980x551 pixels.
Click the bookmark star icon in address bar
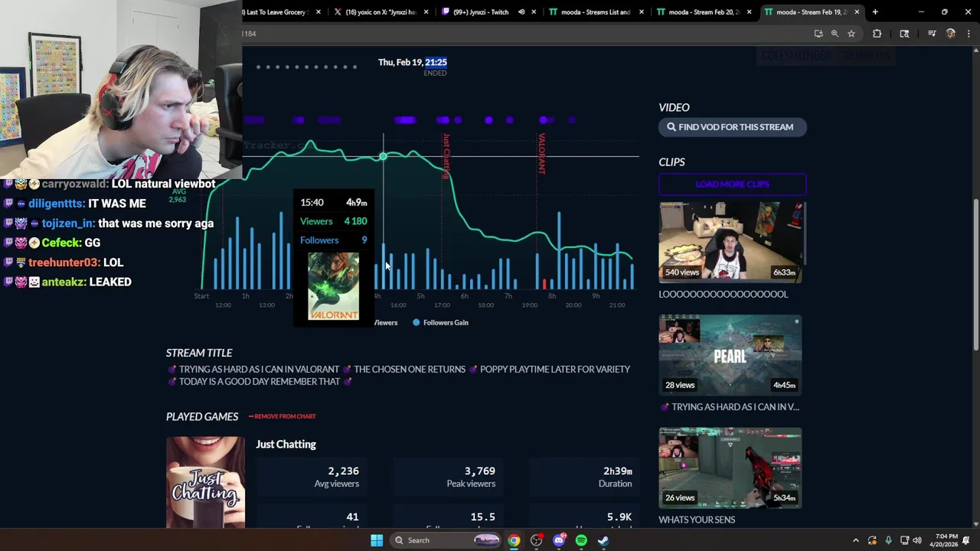(851, 34)
